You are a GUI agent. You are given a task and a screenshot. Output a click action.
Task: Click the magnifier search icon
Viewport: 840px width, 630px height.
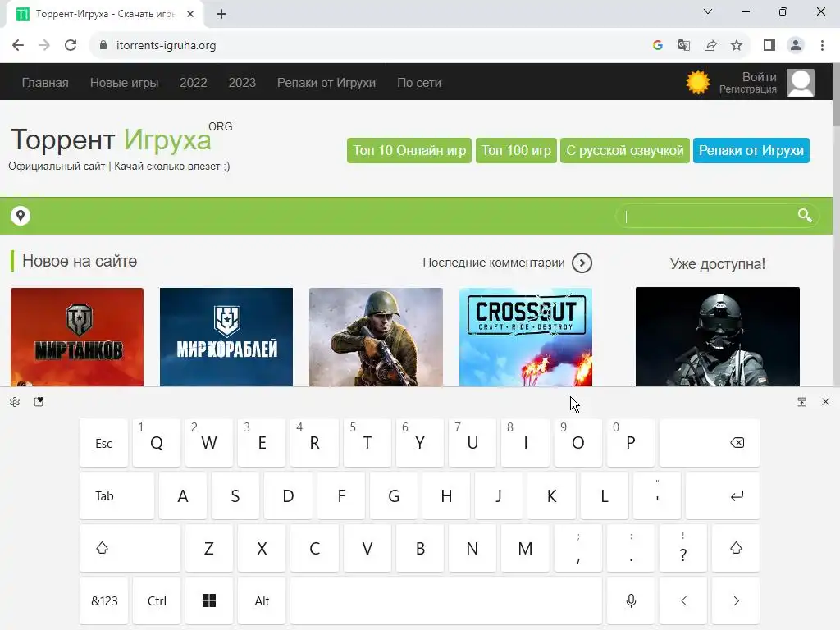804,216
